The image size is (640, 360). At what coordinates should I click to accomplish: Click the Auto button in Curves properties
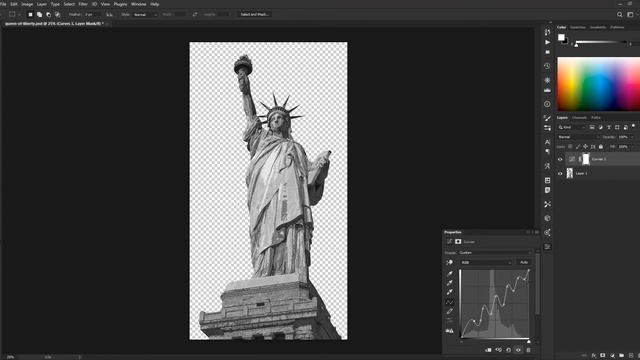524,262
